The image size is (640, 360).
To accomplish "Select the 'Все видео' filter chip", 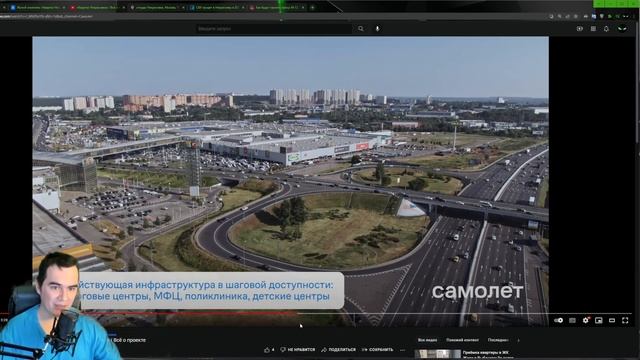I will pos(427,340).
